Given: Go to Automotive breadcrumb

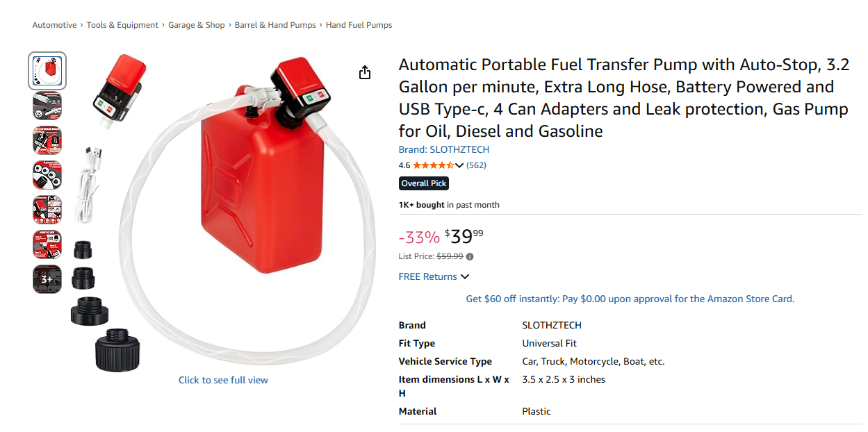Looking at the screenshot, I should coord(54,25).
